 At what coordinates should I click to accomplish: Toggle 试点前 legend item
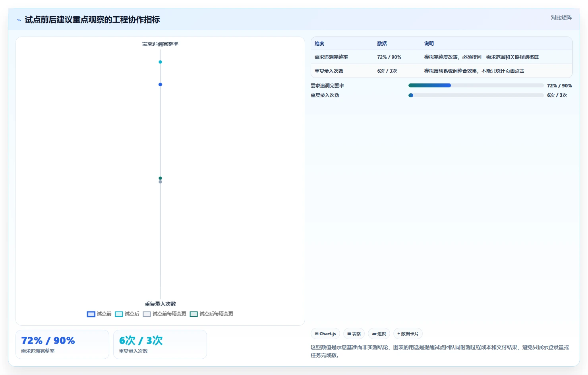coord(99,314)
